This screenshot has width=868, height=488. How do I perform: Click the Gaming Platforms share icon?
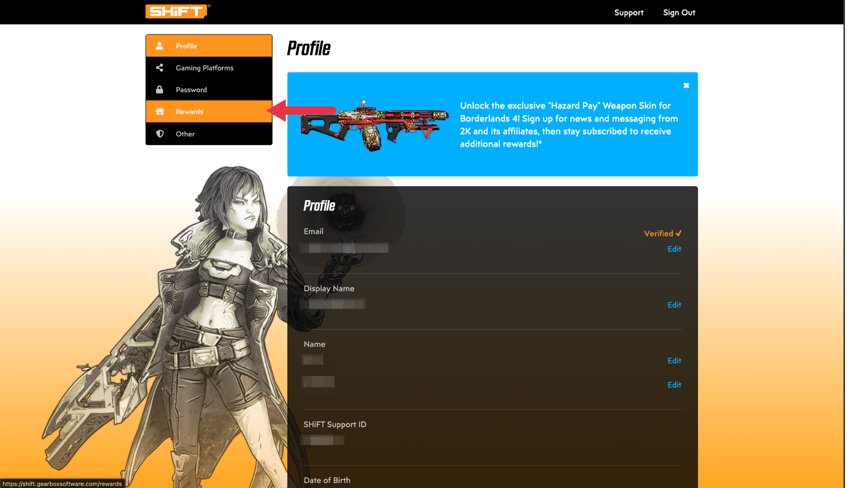point(160,68)
